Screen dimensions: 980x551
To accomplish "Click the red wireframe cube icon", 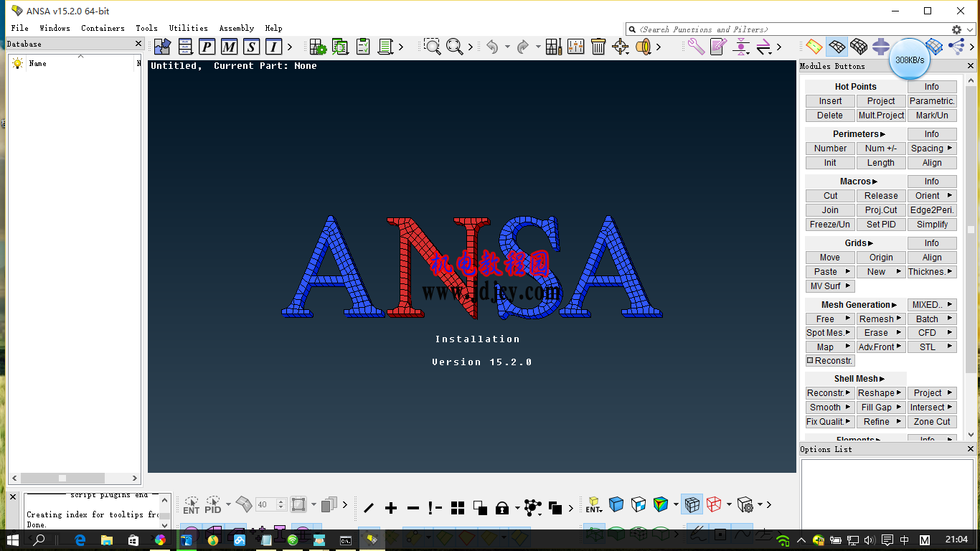I will (714, 504).
